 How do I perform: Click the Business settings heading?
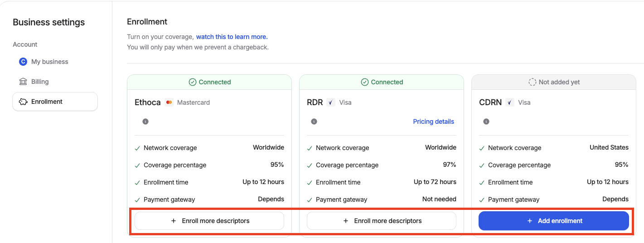click(x=49, y=22)
